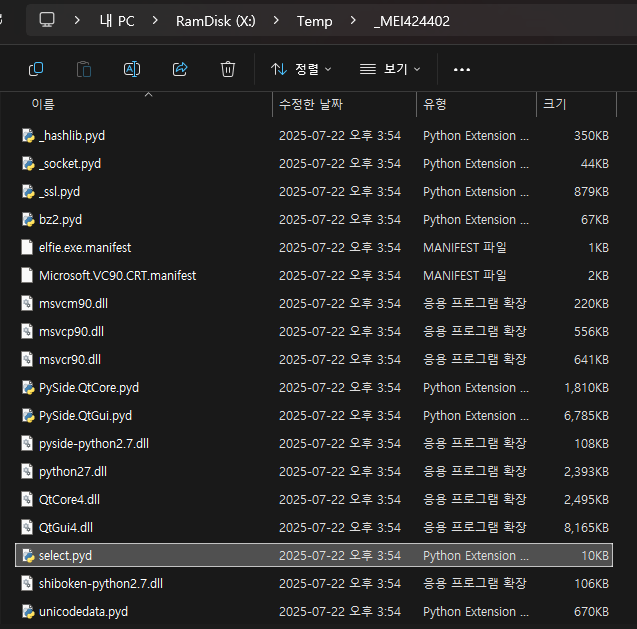Screen dimensions: 637x629
Task: Click the _ssl.pyd file name
Action: tap(59, 192)
